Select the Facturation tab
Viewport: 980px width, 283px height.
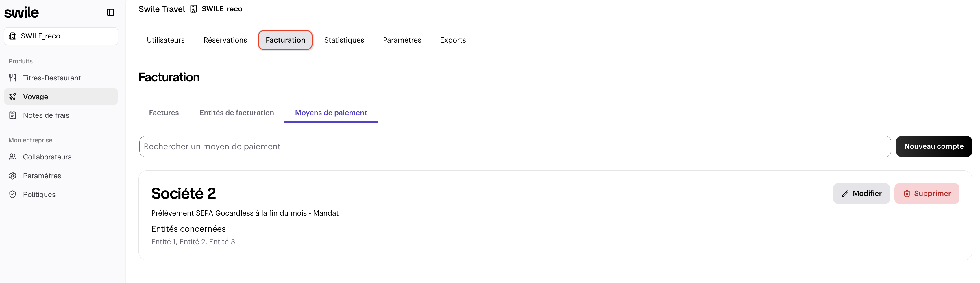pos(285,40)
